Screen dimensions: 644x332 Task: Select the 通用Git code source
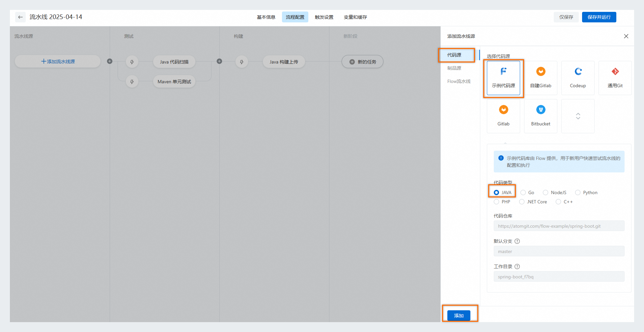[x=615, y=78]
